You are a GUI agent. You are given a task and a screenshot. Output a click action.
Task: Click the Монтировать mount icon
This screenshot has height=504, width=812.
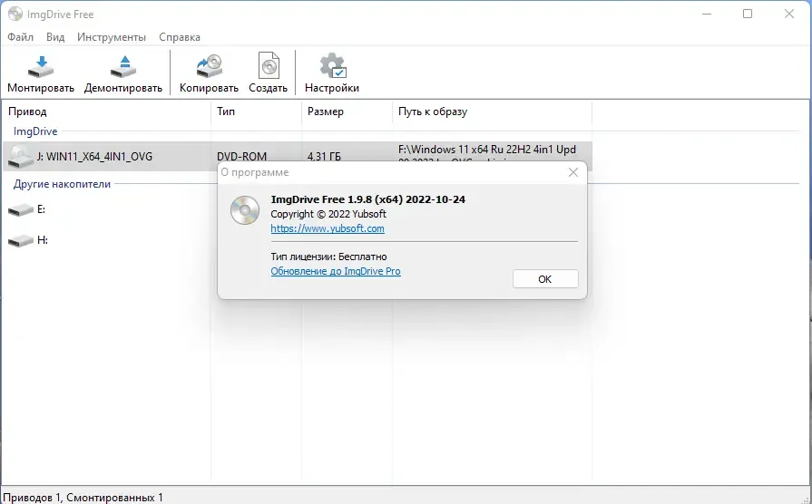41,67
